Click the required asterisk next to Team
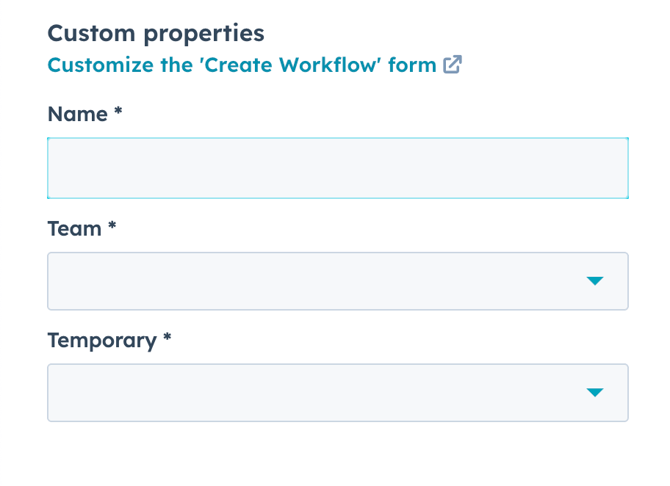This screenshot has height=486, width=670. [112, 228]
